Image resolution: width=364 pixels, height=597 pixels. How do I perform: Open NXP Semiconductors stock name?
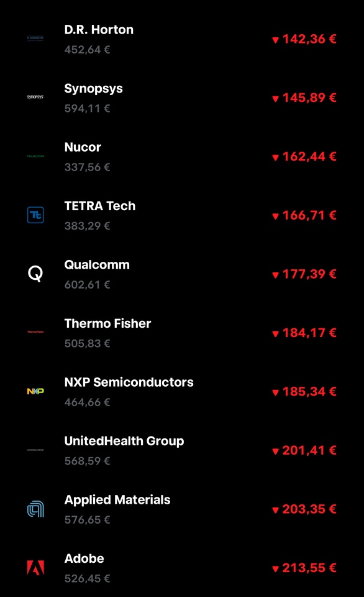click(x=129, y=382)
